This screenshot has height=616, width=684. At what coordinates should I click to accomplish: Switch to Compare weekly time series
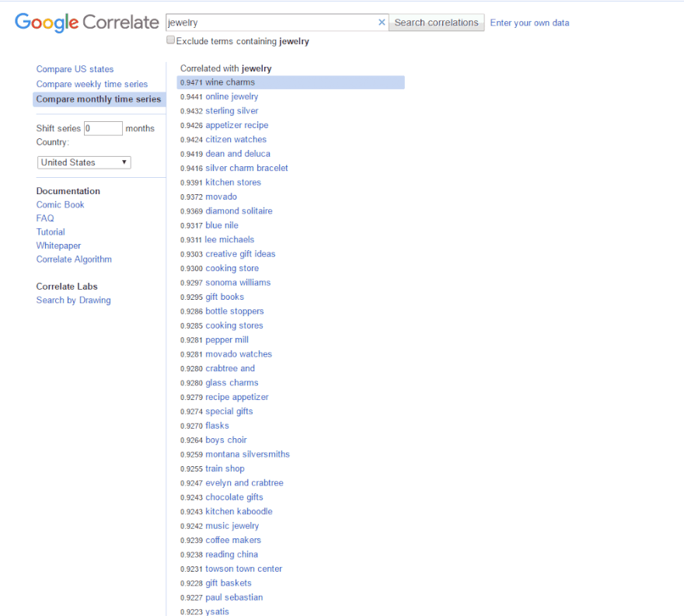(x=92, y=84)
